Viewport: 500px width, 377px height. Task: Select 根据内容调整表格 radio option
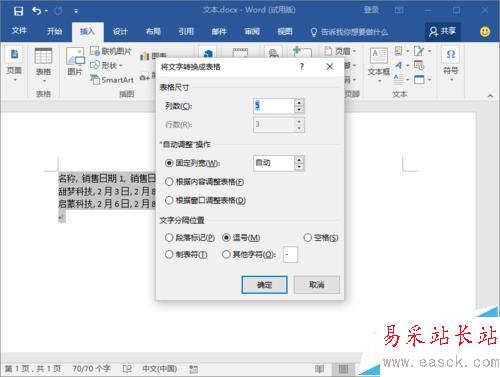204,182
